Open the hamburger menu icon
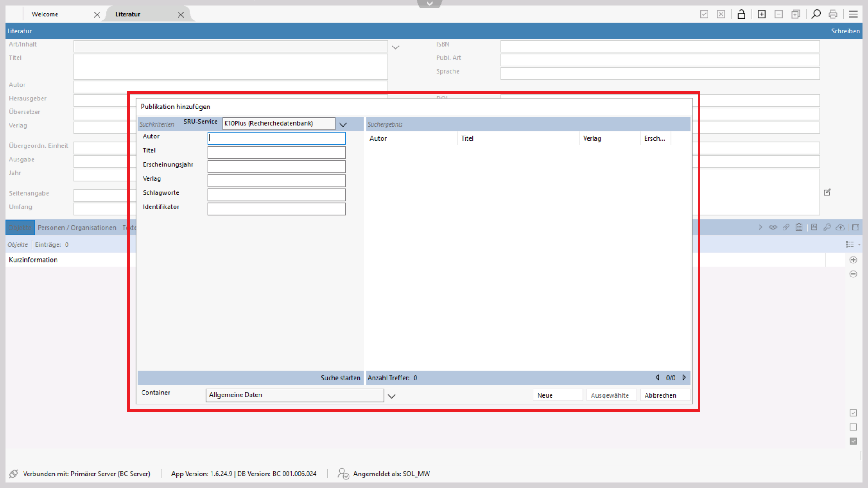The height and width of the screenshot is (488, 868). [853, 14]
